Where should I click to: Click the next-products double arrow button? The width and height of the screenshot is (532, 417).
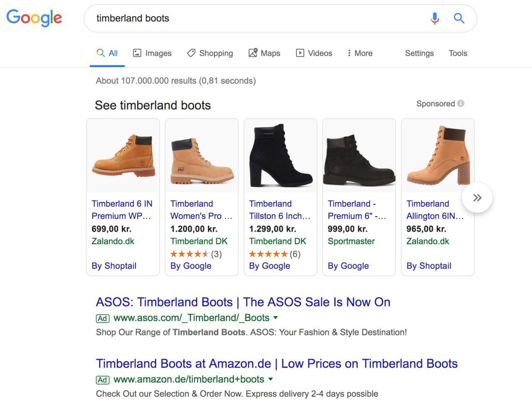[477, 197]
